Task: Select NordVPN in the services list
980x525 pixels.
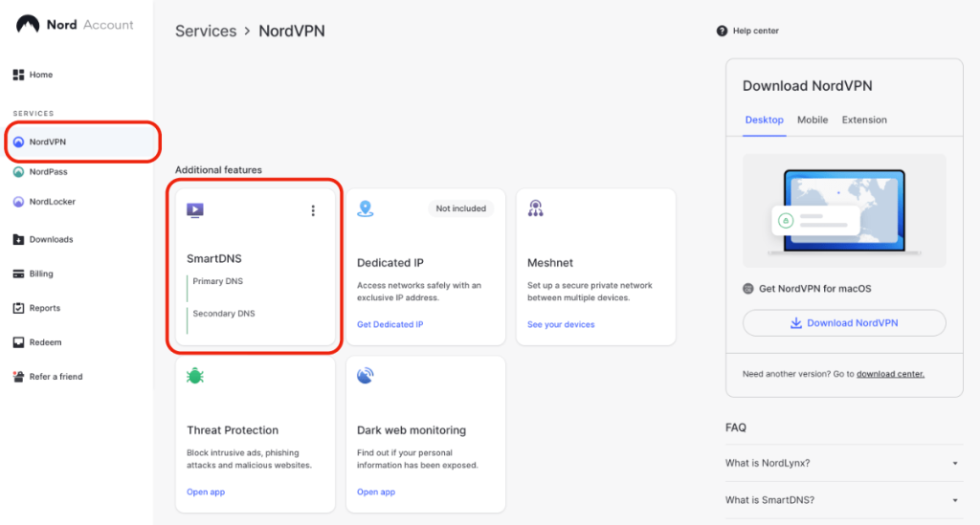Action: click(82, 142)
